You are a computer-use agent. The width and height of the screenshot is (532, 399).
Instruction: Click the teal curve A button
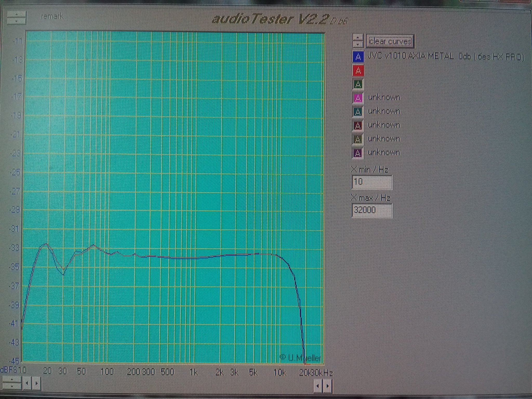click(358, 112)
